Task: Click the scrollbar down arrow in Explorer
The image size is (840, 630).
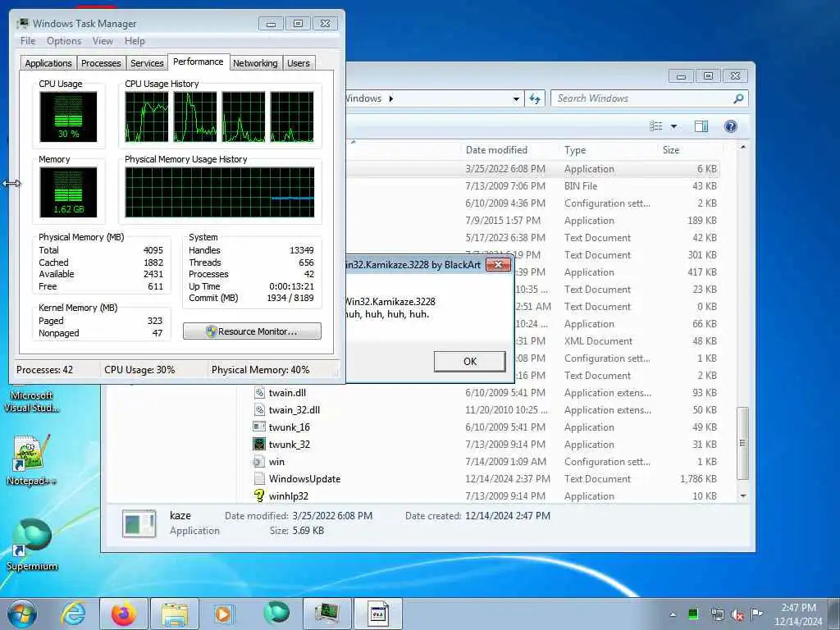Action: (x=742, y=496)
